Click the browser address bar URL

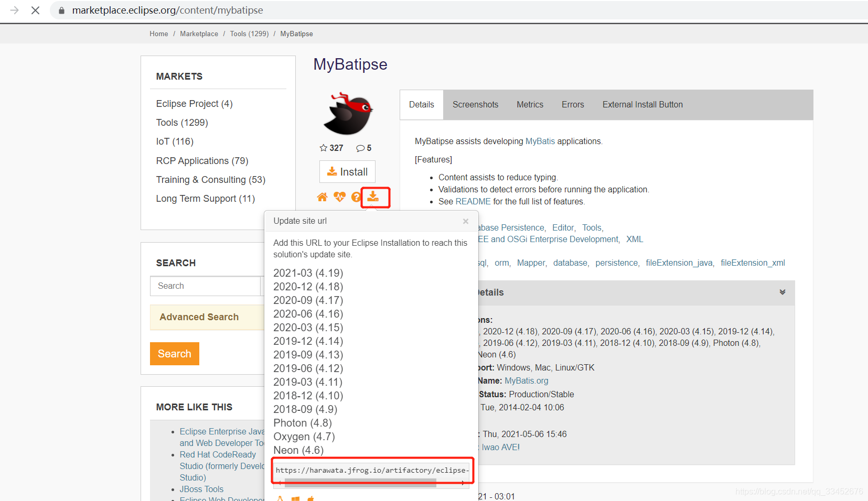(x=168, y=10)
